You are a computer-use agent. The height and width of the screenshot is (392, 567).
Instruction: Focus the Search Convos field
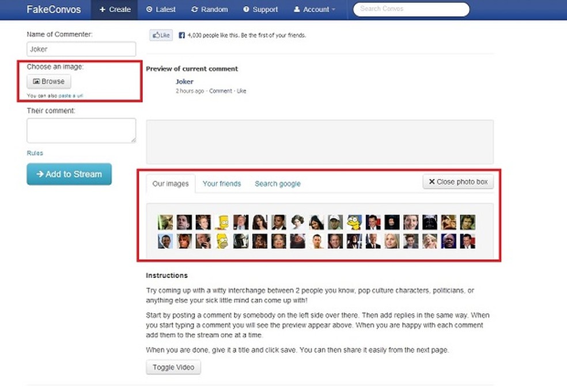(411, 9)
